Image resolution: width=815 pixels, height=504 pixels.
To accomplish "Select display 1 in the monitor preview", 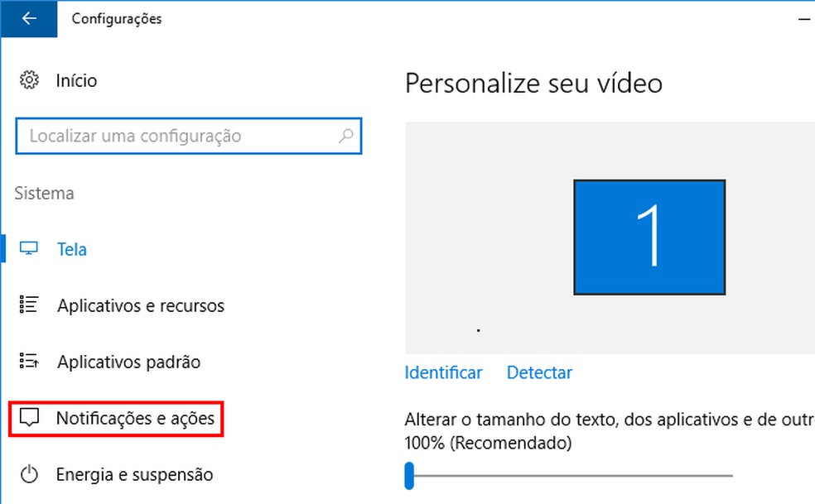I will pyautogui.click(x=649, y=237).
